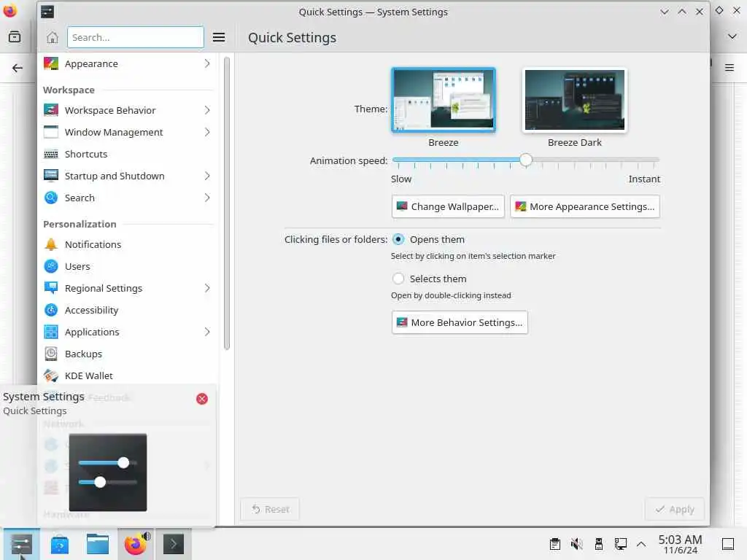Close the System Settings task preview popup

click(202, 399)
